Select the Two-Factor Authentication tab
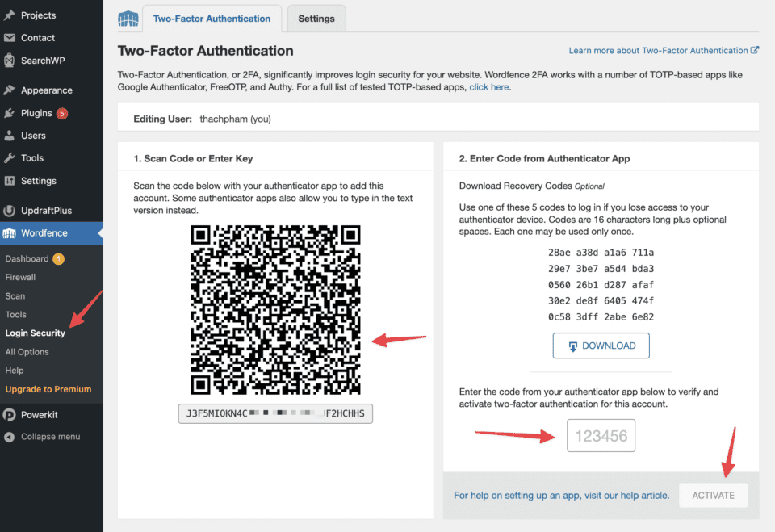Image resolution: width=775 pixels, height=532 pixels. pos(212,19)
